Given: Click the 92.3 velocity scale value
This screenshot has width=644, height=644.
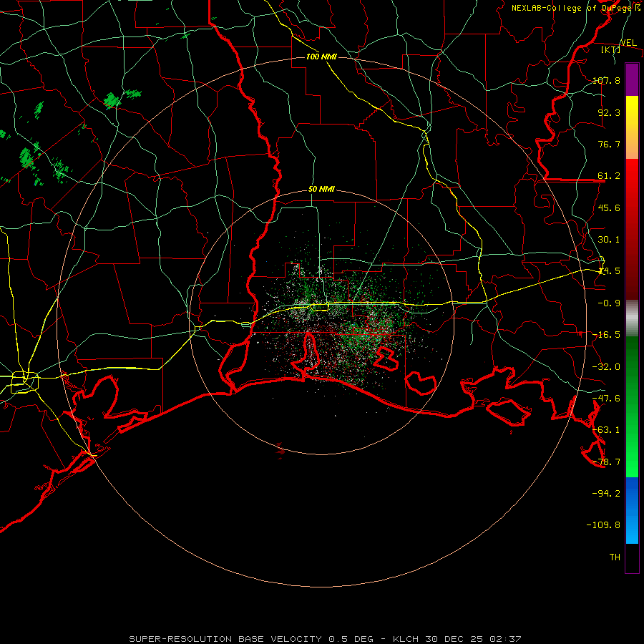Looking at the screenshot, I should [609, 112].
